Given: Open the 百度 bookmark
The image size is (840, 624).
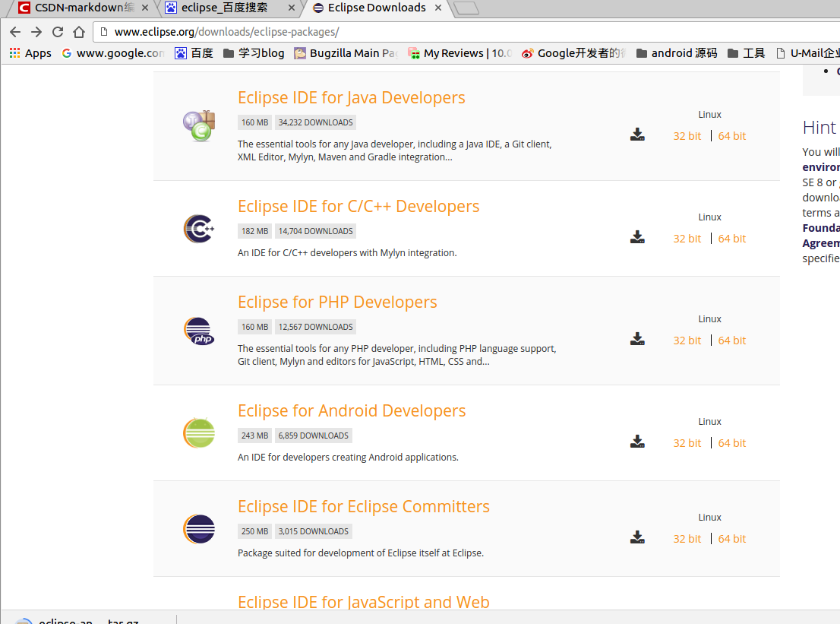Looking at the screenshot, I should [194, 53].
